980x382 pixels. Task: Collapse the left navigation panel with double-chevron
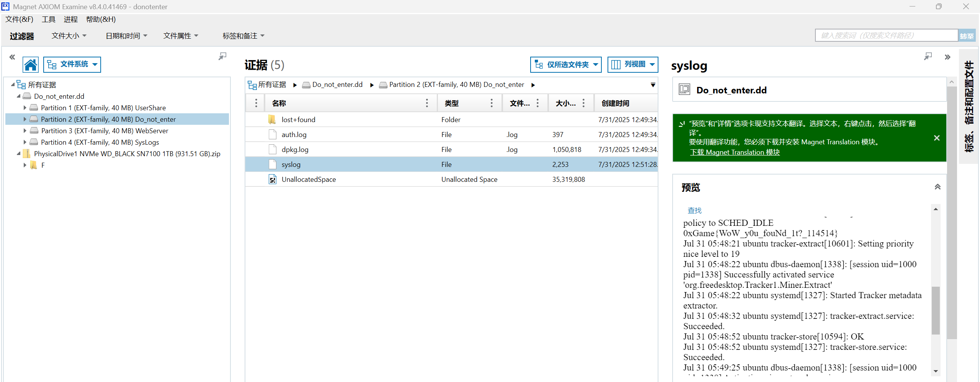pyautogui.click(x=12, y=57)
